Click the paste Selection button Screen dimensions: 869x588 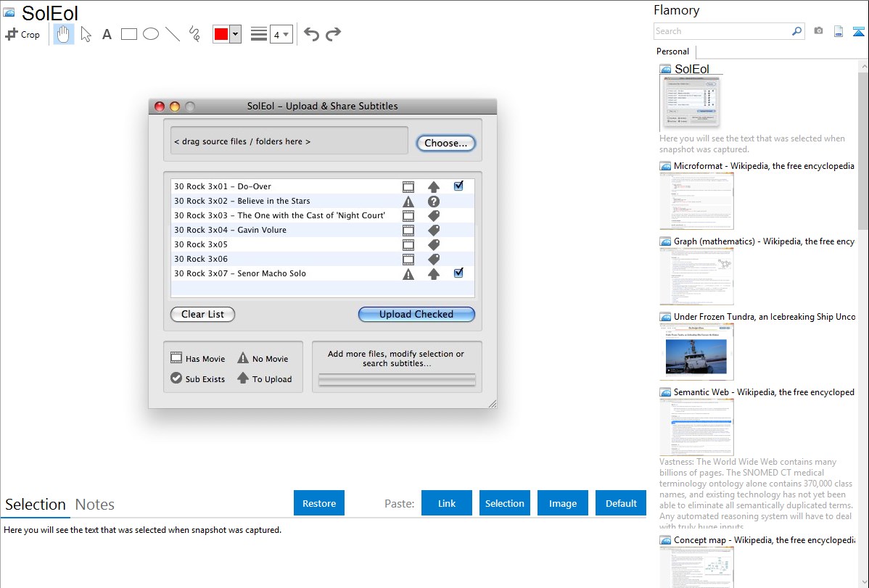pyautogui.click(x=504, y=503)
